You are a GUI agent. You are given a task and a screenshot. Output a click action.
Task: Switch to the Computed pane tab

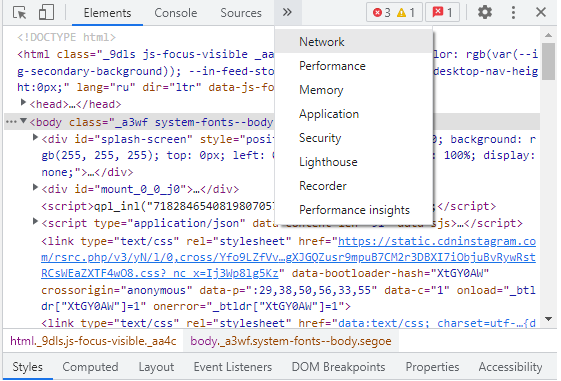pyautogui.click(x=90, y=367)
